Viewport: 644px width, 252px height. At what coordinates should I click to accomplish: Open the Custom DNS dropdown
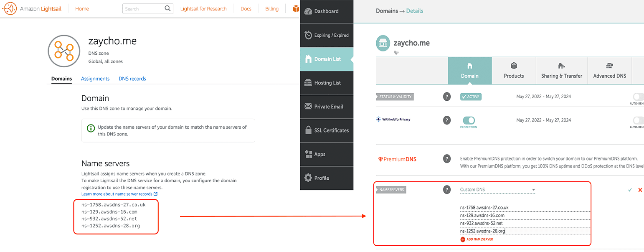click(x=497, y=190)
